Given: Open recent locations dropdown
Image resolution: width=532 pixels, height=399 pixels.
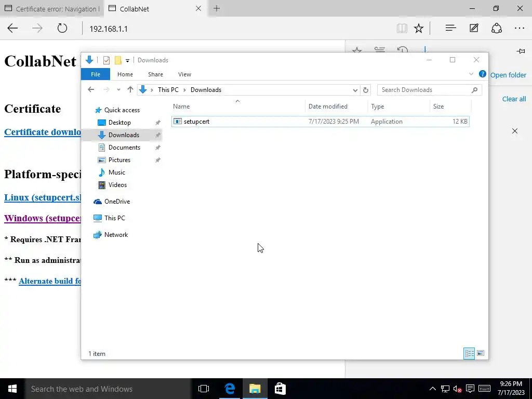Looking at the screenshot, I should [118, 90].
